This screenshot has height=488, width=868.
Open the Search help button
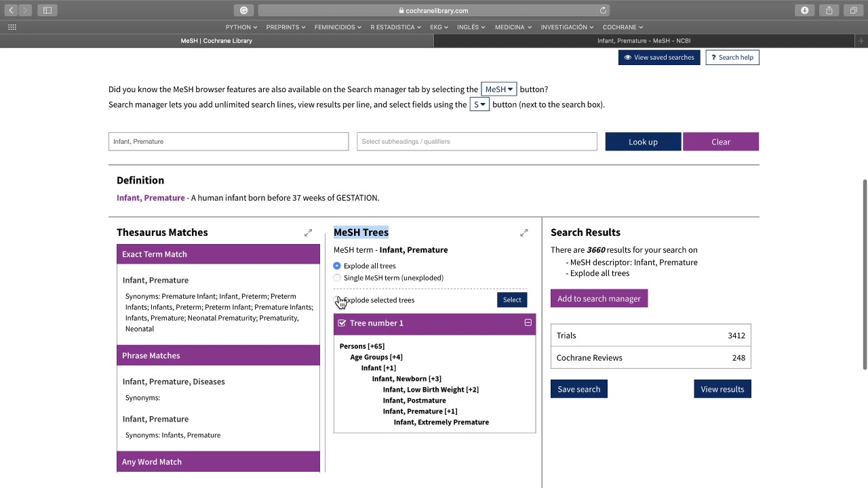[732, 58]
